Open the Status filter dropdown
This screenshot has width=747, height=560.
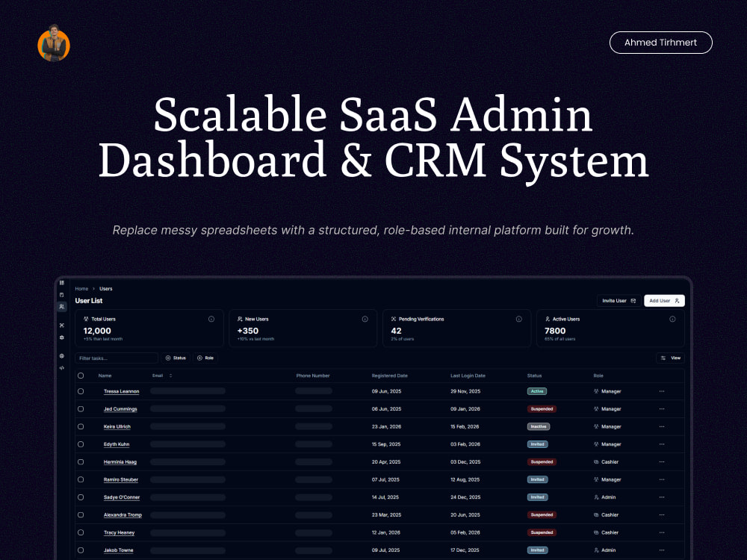click(x=176, y=358)
